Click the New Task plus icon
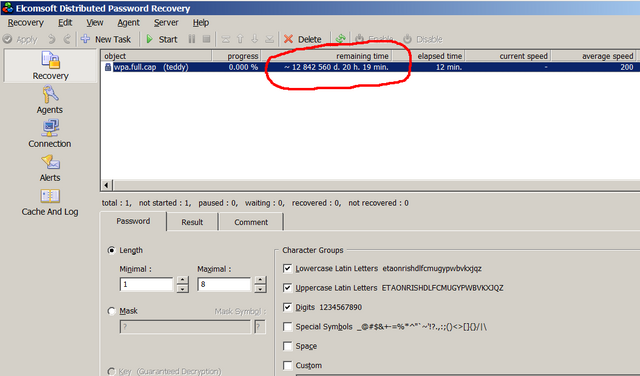The image size is (640, 376). pos(85,39)
